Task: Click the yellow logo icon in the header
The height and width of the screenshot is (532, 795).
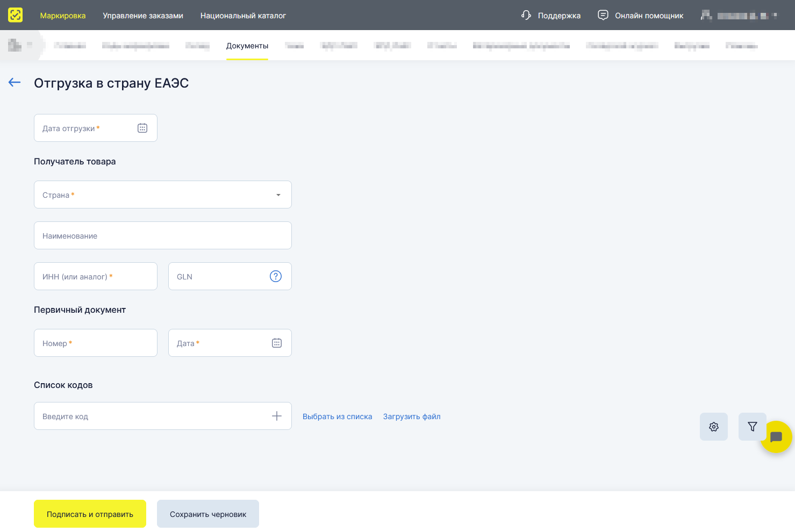Action: tap(16, 15)
